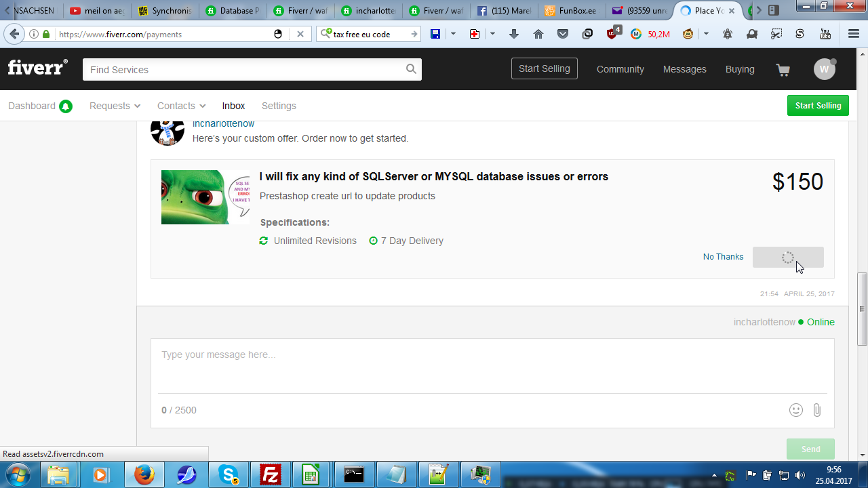Attach a file with the paperclip icon
This screenshot has width=868, height=488.
click(x=817, y=410)
